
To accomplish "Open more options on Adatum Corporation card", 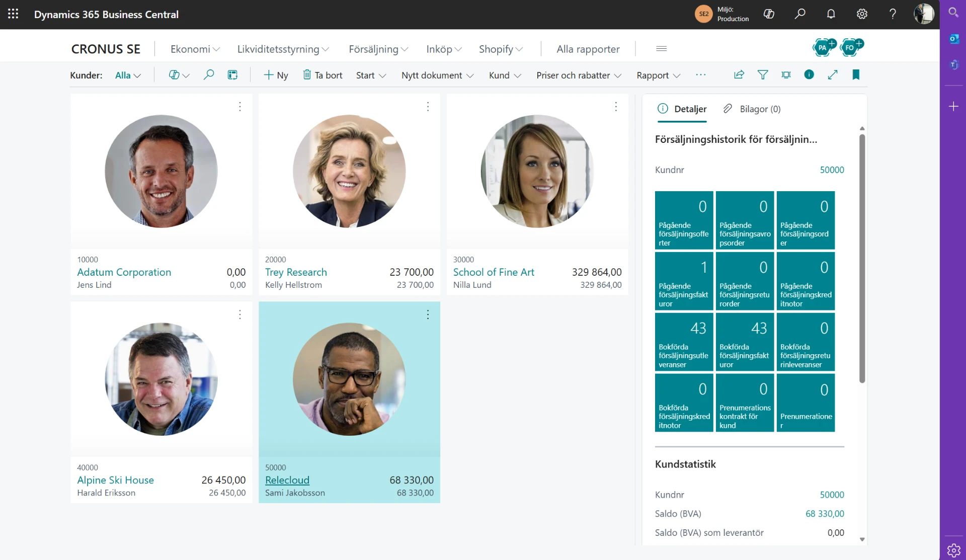I will pyautogui.click(x=240, y=107).
